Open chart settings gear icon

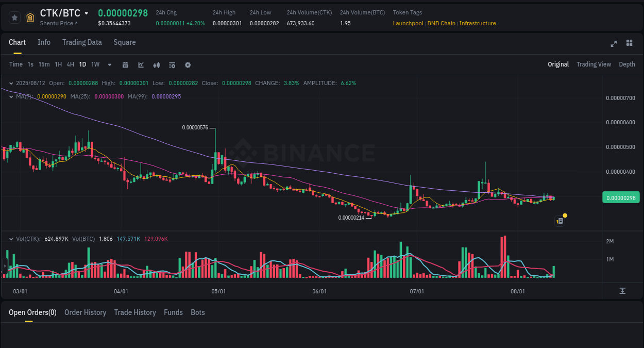tap(188, 64)
